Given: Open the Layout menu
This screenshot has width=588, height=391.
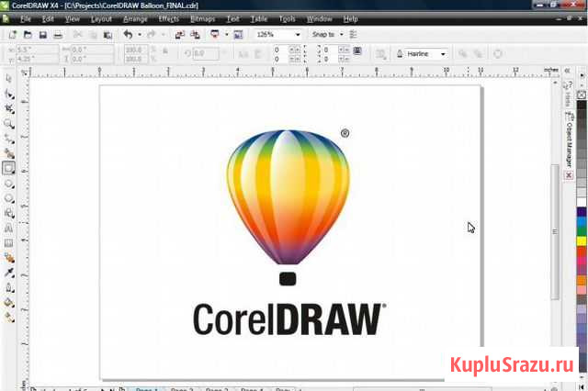Looking at the screenshot, I should click(x=101, y=19).
